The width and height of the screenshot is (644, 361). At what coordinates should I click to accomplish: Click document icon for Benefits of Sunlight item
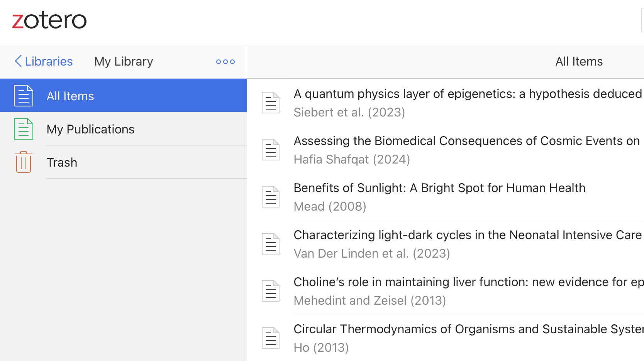pos(271,197)
